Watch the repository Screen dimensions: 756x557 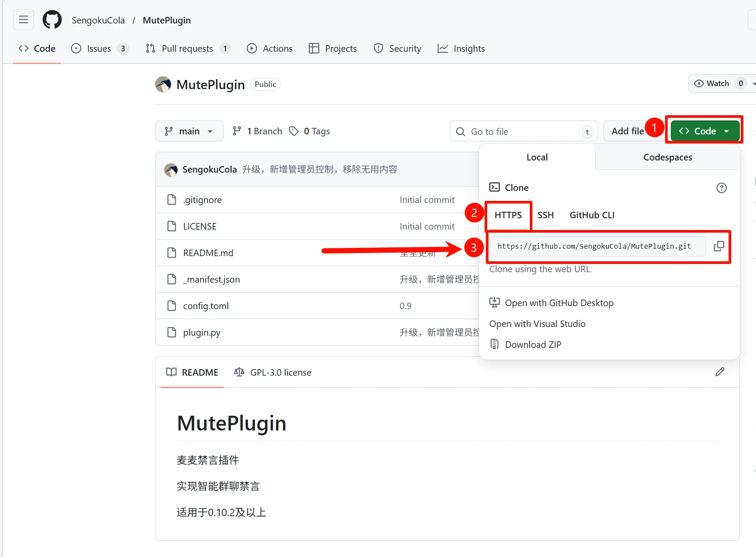pos(712,83)
